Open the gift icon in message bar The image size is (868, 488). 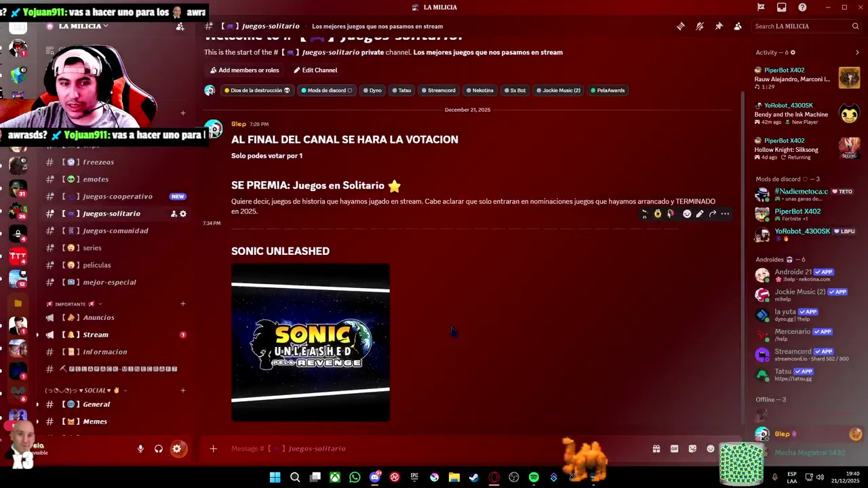coord(656,449)
